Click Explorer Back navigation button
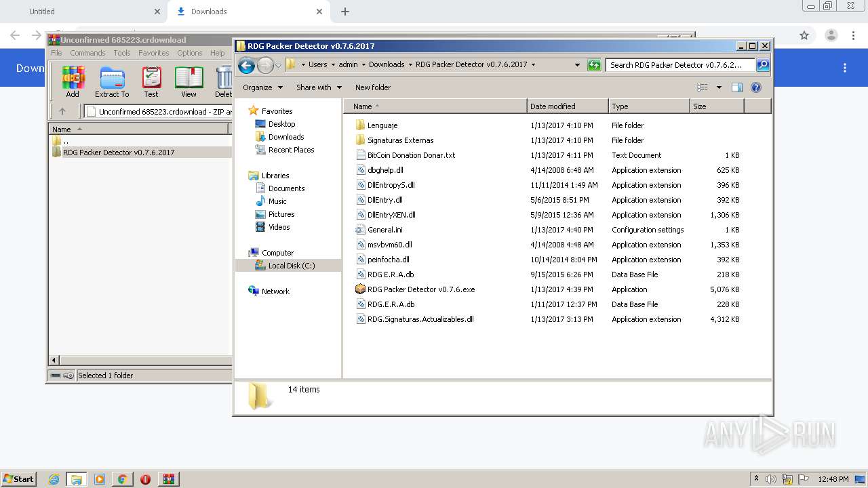Image resolution: width=868 pixels, height=488 pixels. (247, 65)
